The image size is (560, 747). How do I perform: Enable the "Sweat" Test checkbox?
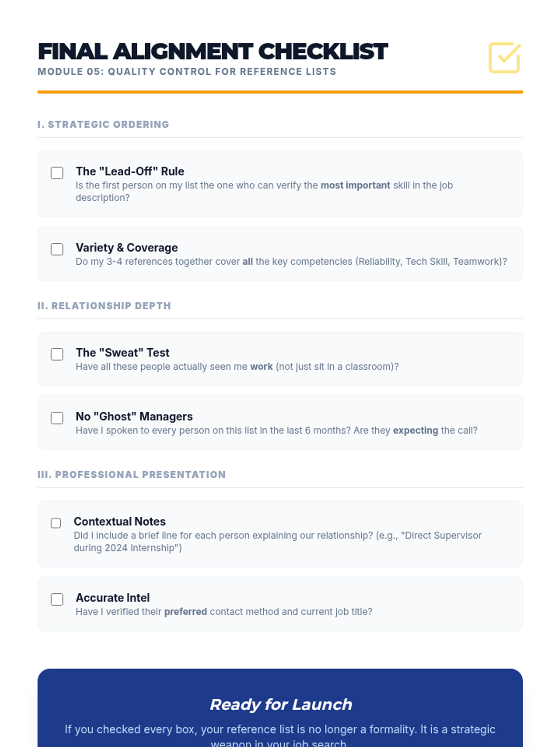point(57,354)
